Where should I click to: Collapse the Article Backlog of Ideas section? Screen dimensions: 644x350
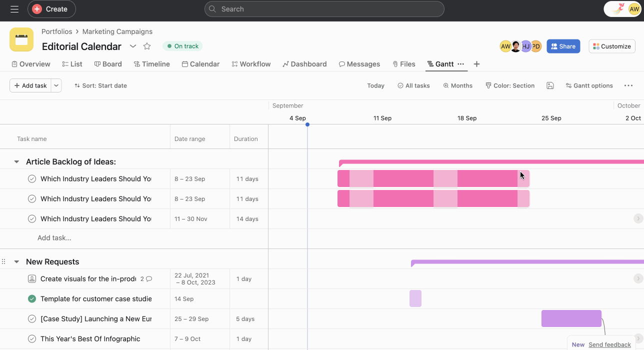click(x=16, y=161)
